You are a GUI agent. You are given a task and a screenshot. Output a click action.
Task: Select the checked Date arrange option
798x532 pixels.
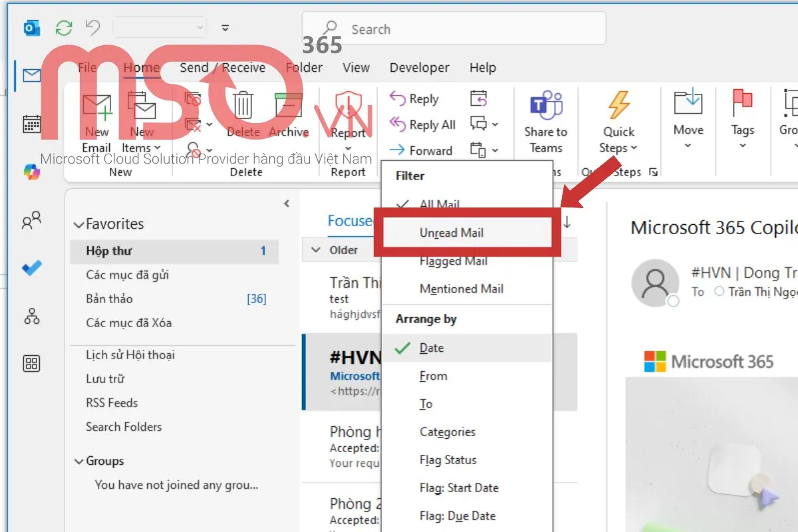click(x=431, y=348)
